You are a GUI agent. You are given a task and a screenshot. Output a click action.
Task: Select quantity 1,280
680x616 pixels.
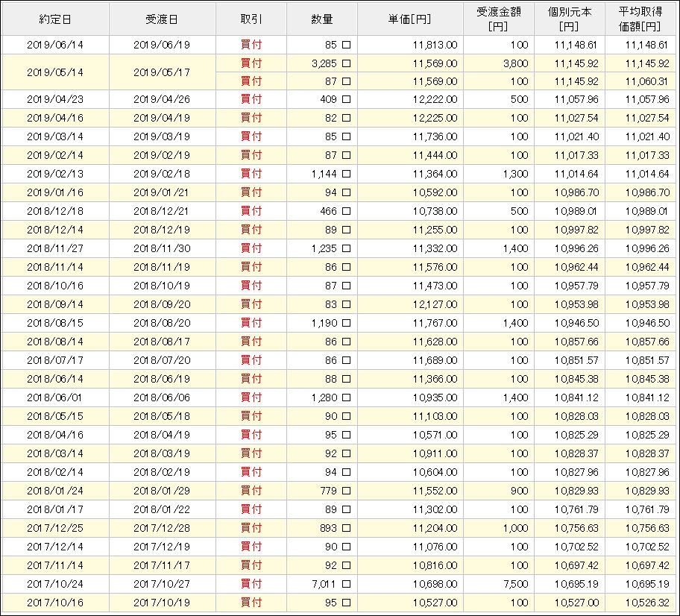pyautogui.click(x=324, y=397)
